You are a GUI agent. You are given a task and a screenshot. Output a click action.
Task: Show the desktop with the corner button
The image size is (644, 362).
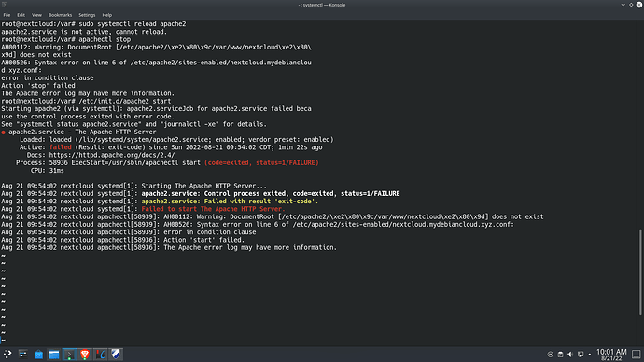(637, 355)
